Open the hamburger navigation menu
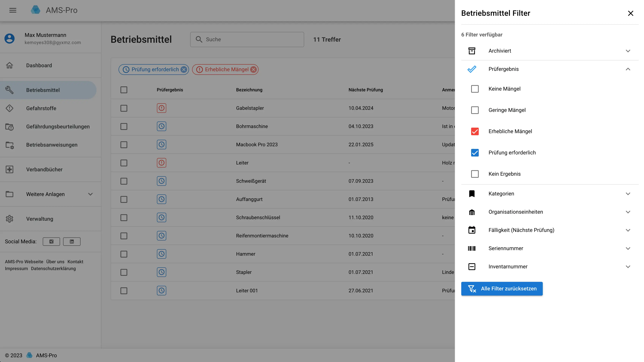The image size is (644, 362). pos(13,10)
